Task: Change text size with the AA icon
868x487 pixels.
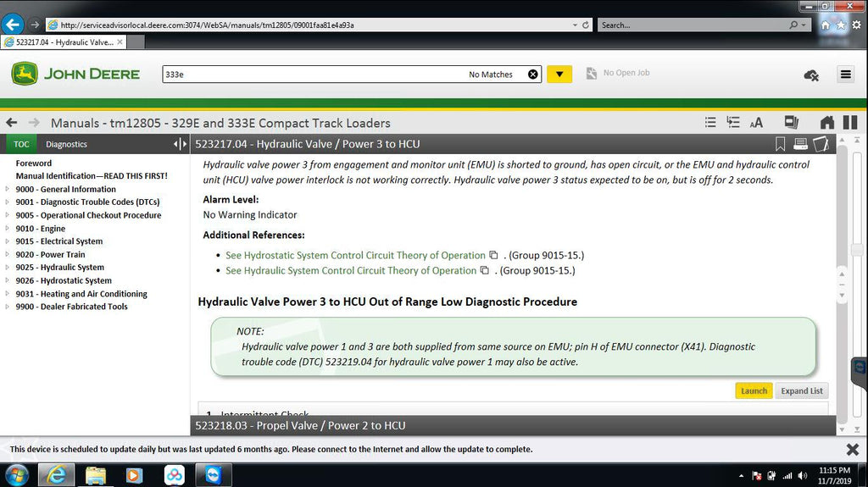Action: click(x=756, y=123)
